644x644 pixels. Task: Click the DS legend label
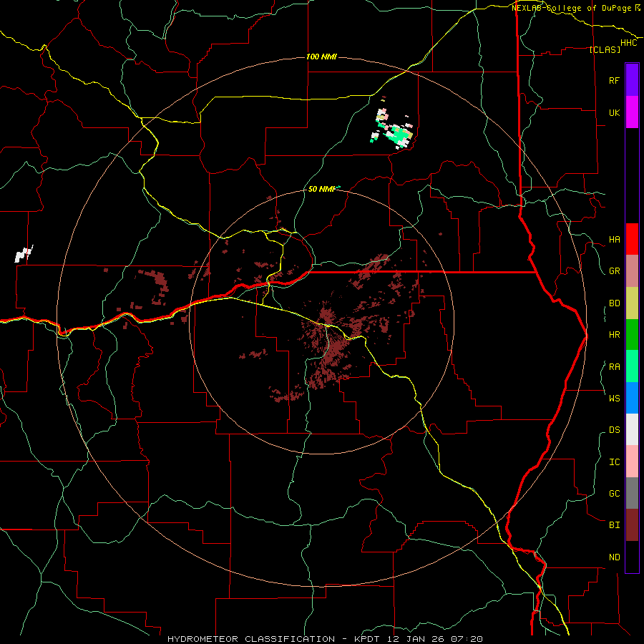614,430
